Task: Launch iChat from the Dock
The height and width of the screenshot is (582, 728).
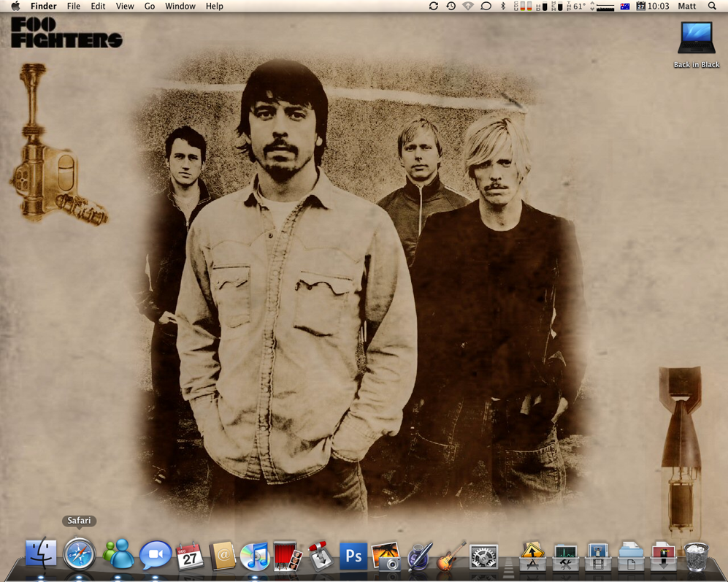Action: point(156,554)
